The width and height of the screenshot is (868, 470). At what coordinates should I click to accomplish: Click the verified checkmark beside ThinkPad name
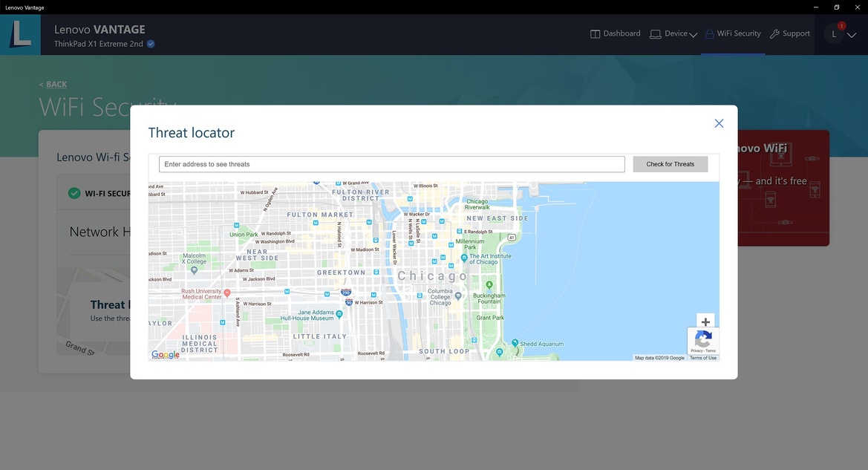click(x=151, y=44)
